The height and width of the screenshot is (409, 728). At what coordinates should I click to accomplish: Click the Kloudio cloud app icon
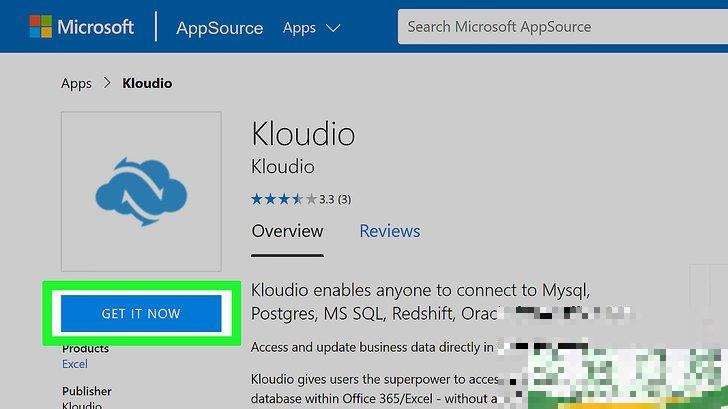(x=141, y=191)
